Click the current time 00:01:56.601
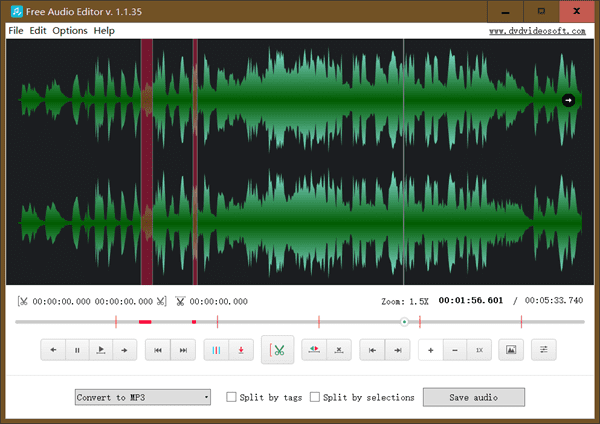Screen dimensions: 600x424 pyautogui.click(x=471, y=300)
